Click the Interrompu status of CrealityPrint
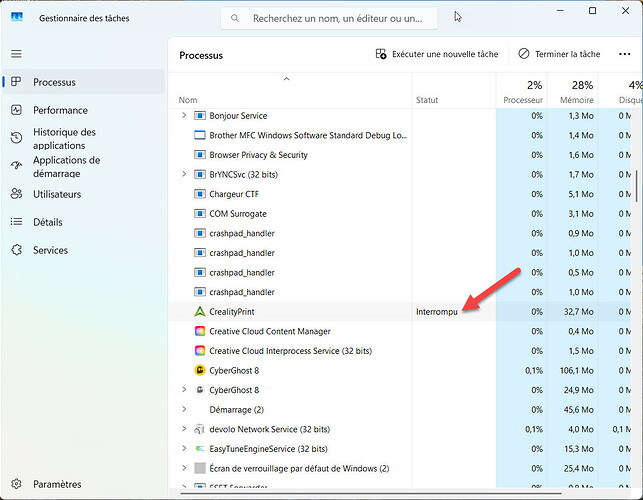The height and width of the screenshot is (500, 643). pos(437,312)
